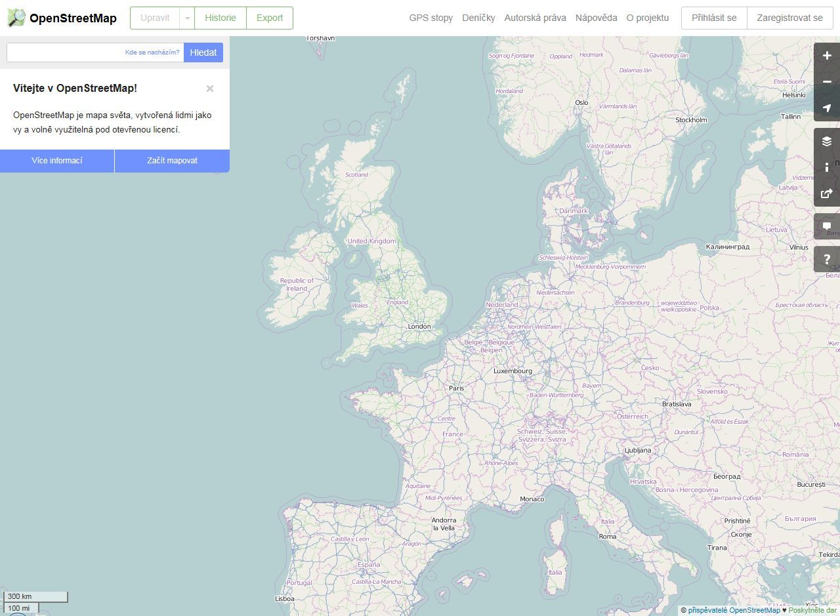840x616 pixels.
Task: Click the OpenStreetMap logo
Action: pos(62,18)
